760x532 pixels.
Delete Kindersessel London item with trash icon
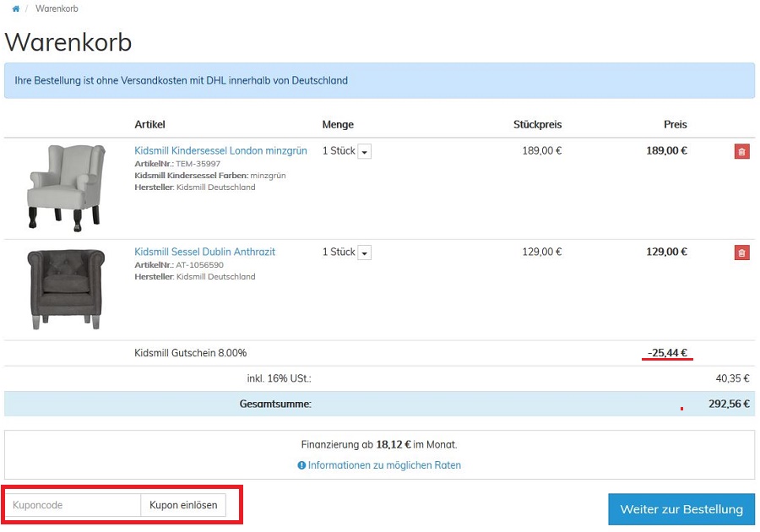[x=741, y=152]
